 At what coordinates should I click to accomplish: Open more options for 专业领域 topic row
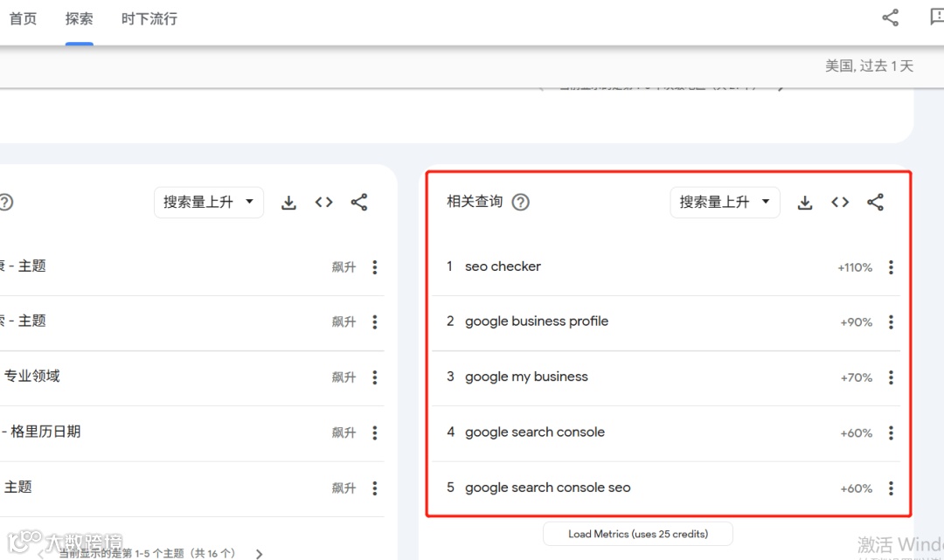pos(374,377)
